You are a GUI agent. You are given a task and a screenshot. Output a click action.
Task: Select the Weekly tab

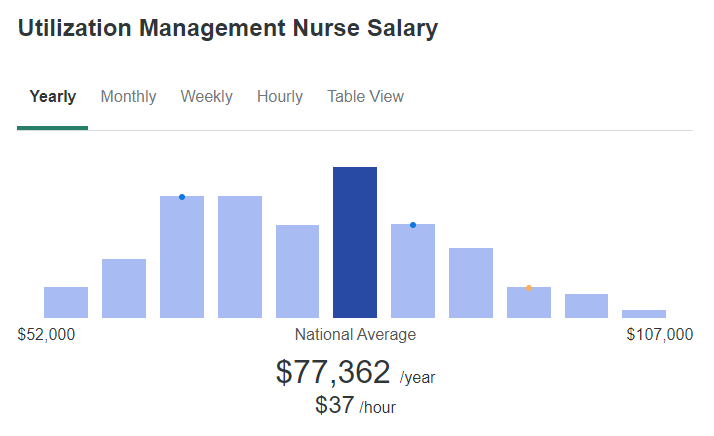pos(206,97)
